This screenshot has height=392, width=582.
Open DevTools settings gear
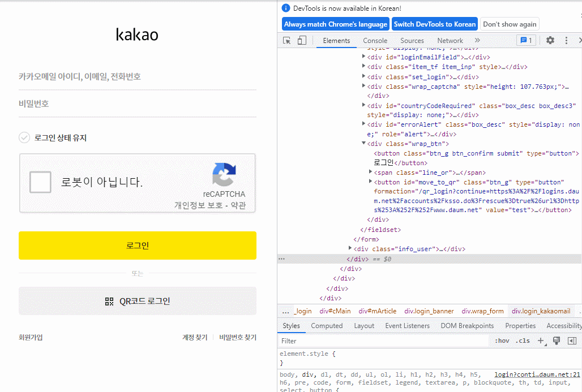[x=550, y=40]
